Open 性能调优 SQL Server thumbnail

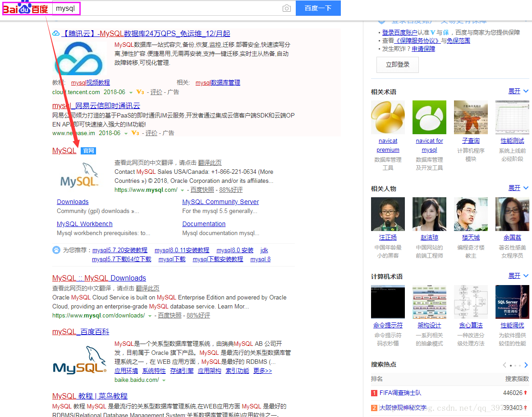tap(512, 302)
